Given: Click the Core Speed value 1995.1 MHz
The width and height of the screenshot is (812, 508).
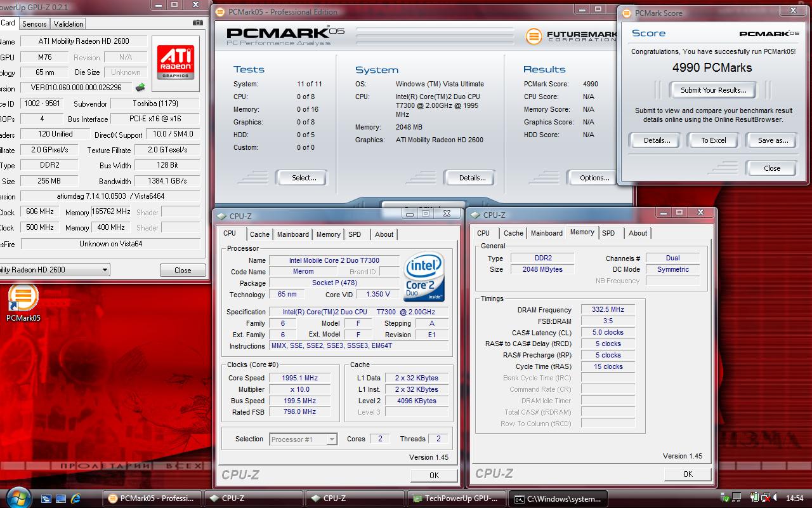Looking at the screenshot, I should pos(299,378).
